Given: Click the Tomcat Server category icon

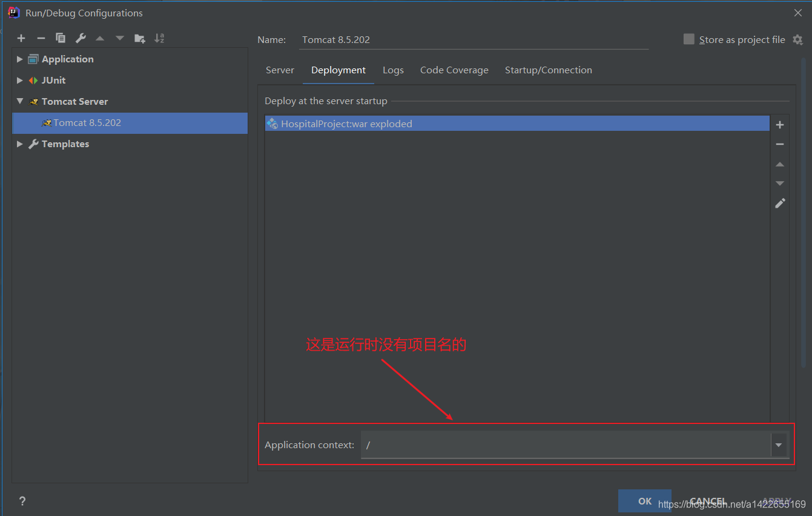Looking at the screenshot, I should click(x=34, y=102).
